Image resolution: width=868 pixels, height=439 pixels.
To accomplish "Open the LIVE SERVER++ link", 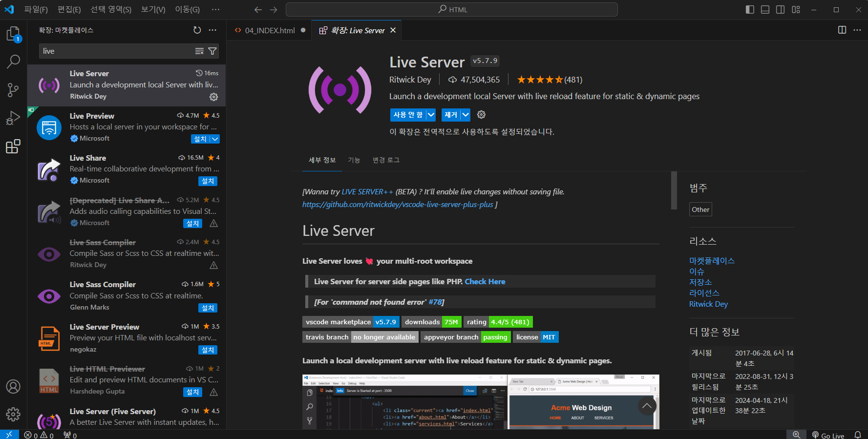I will point(367,192).
